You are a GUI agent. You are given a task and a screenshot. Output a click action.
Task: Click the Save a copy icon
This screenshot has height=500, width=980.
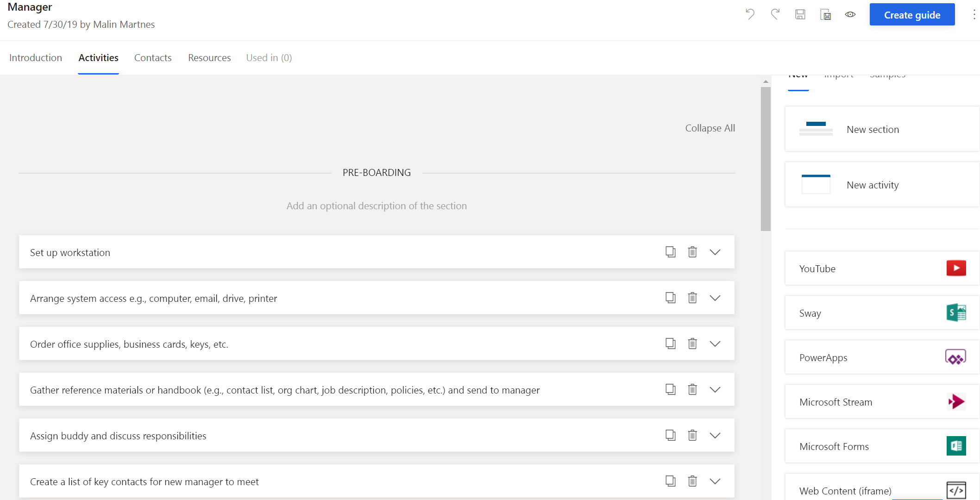tap(826, 14)
